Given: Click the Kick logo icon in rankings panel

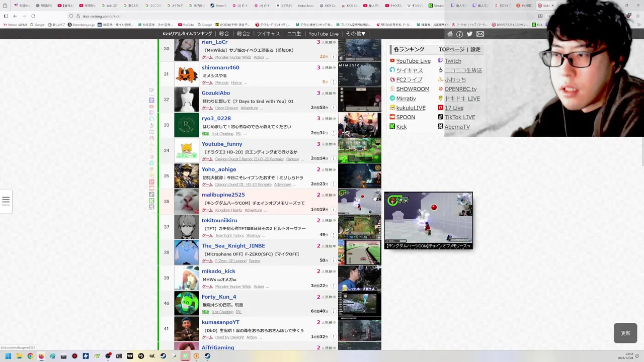Looking at the screenshot, I should (x=392, y=127).
